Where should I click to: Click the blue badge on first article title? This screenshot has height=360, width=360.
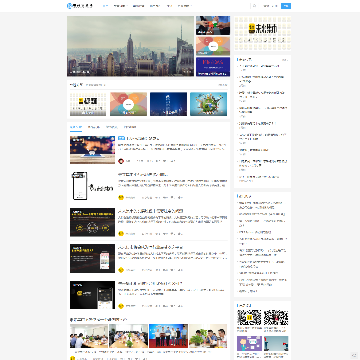121,138
